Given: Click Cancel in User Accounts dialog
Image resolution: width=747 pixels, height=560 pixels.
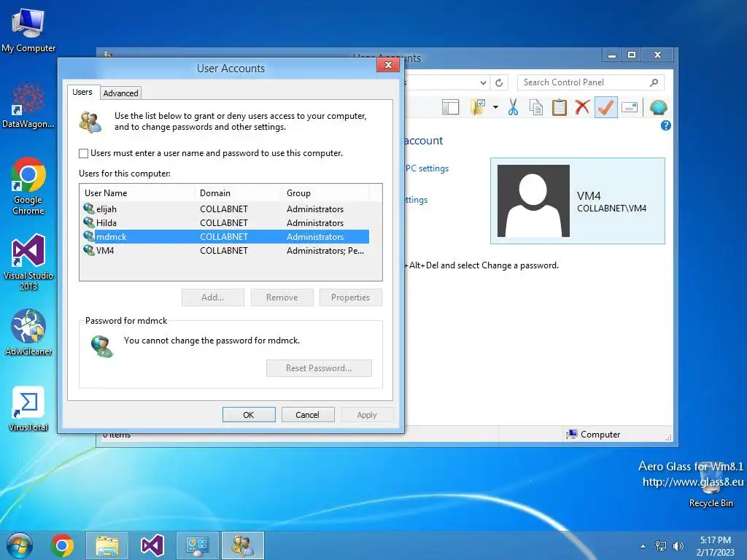Looking at the screenshot, I should [308, 415].
